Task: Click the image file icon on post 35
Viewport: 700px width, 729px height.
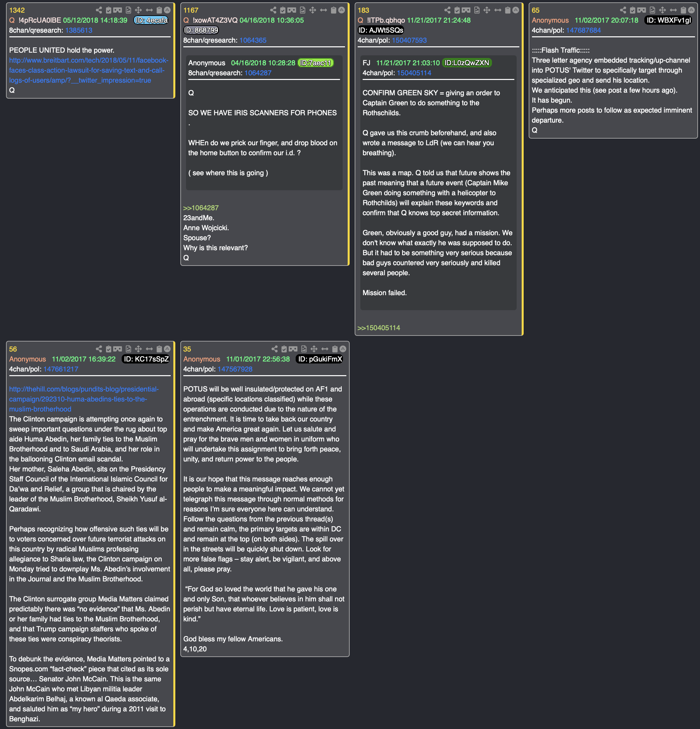Action: pos(304,349)
